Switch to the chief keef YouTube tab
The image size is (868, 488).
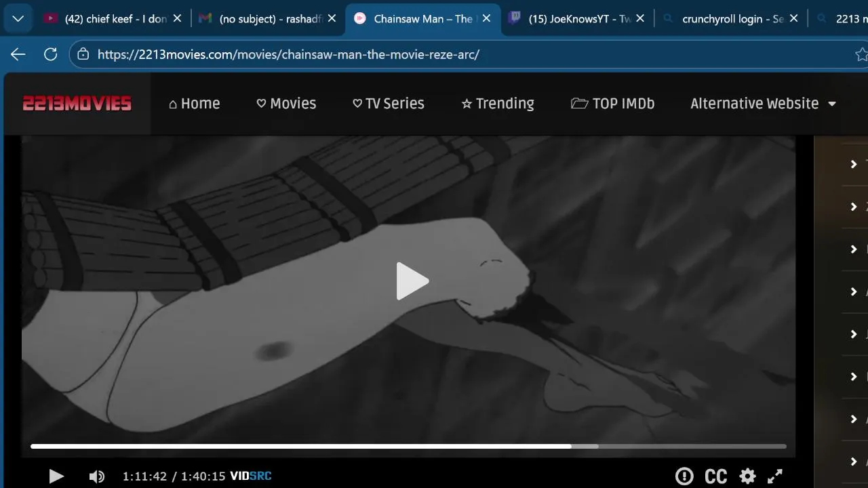tap(113, 19)
